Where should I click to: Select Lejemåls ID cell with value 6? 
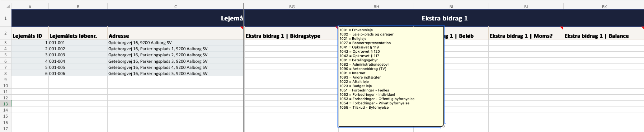(x=30, y=73)
